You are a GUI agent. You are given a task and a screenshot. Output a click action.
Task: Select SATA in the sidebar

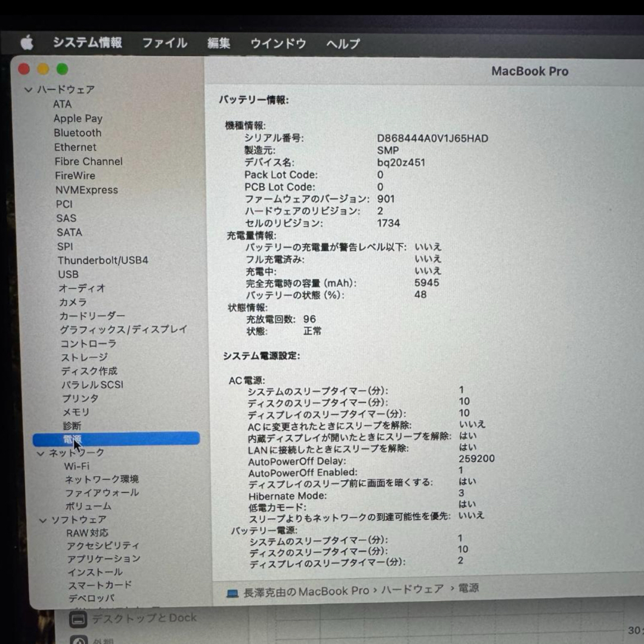pos(69,233)
